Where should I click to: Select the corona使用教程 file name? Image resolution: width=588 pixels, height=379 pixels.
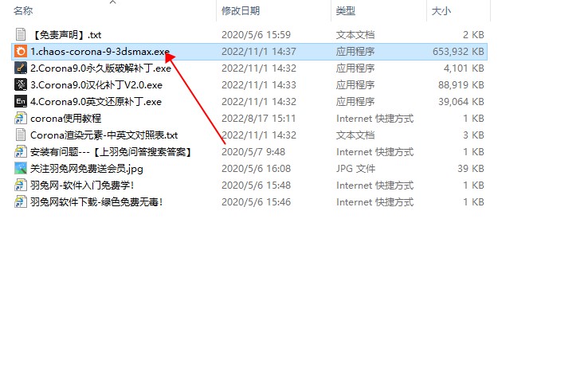pos(65,119)
